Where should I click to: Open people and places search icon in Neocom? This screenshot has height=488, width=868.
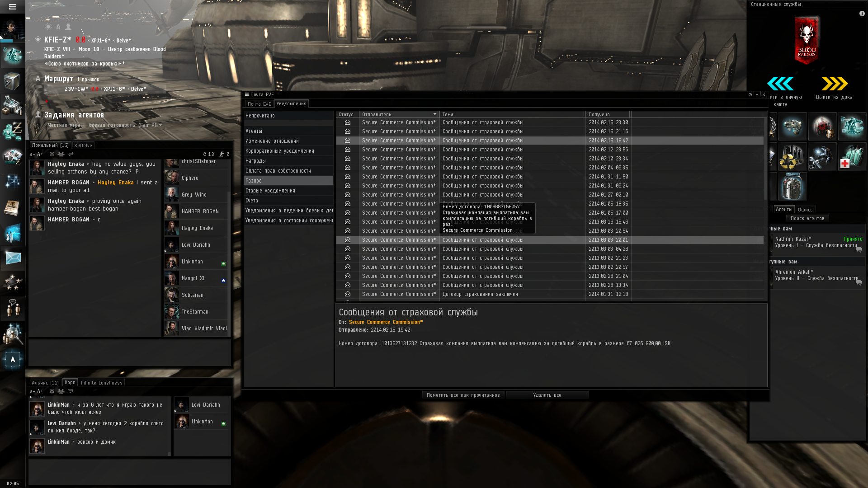12,334
